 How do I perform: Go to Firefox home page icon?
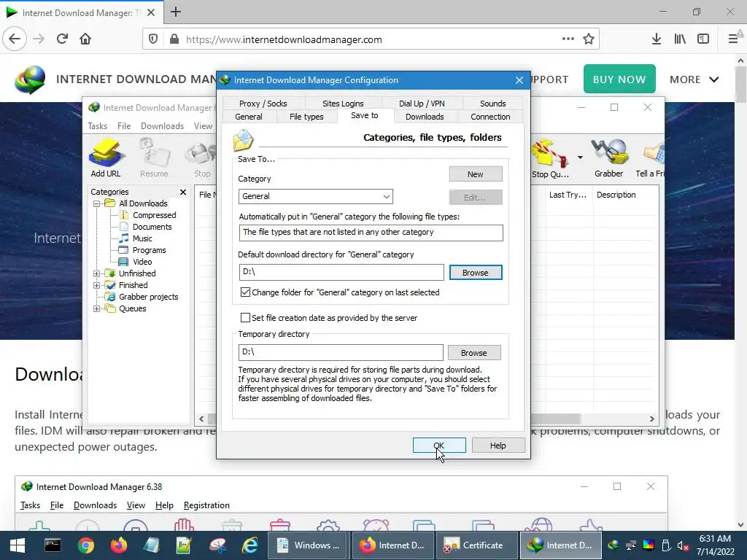[x=85, y=39]
